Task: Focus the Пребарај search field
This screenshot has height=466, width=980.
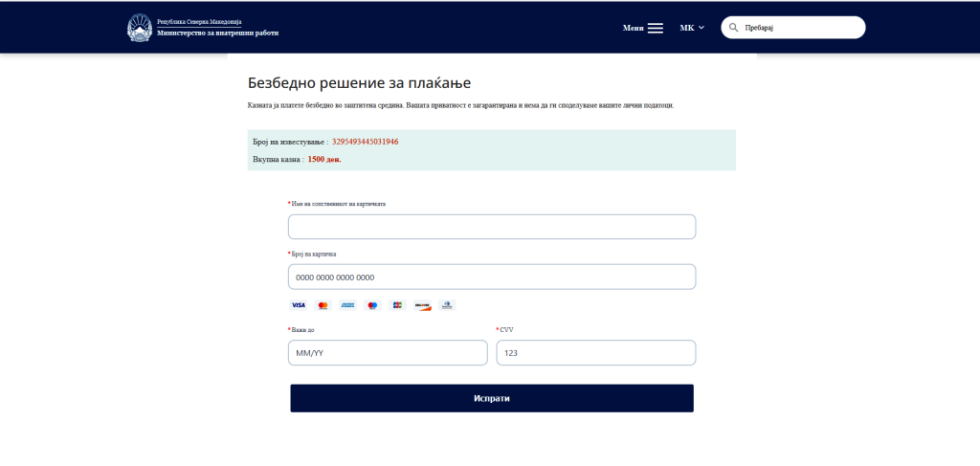Action: tap(793, 28)
